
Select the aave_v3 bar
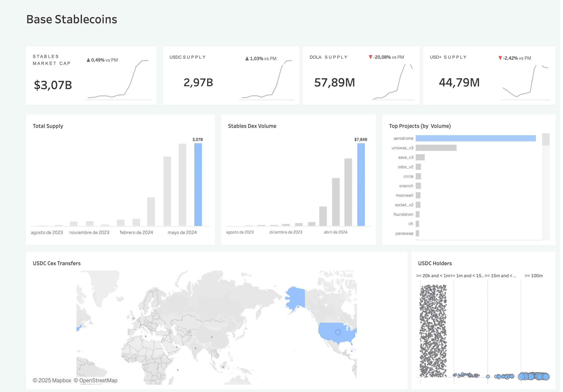420,157
